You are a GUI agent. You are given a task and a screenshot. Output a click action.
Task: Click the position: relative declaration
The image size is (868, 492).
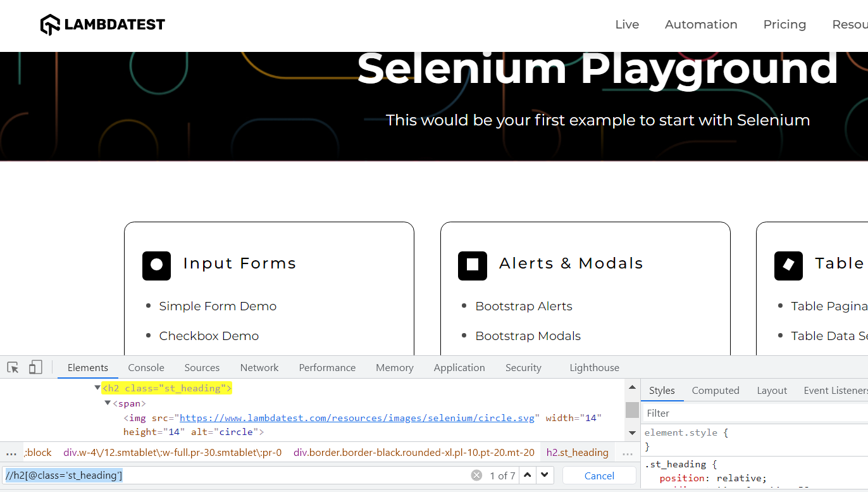713,478
